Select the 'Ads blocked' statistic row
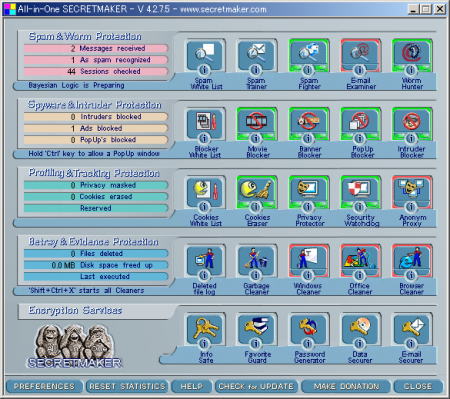Image resolution: width=450 pixels, height=399 pixels. [x=96, y=128]
